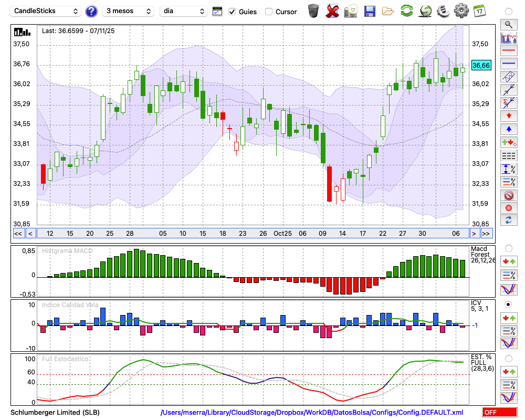Click the ICV panel indicator curve button
Image resolution: width=525 pixels, height=420 pixels.
[509, 343]
